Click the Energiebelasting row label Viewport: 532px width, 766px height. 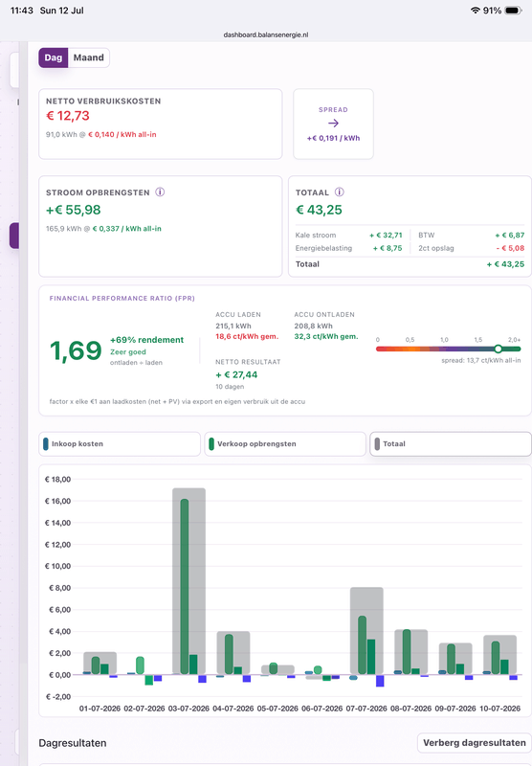click(x=323, y=248)
